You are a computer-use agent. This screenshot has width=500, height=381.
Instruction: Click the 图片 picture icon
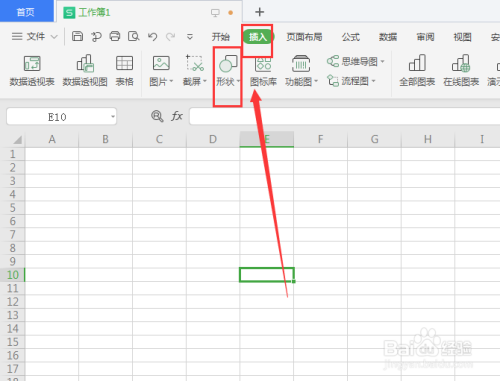click(161, 63)
